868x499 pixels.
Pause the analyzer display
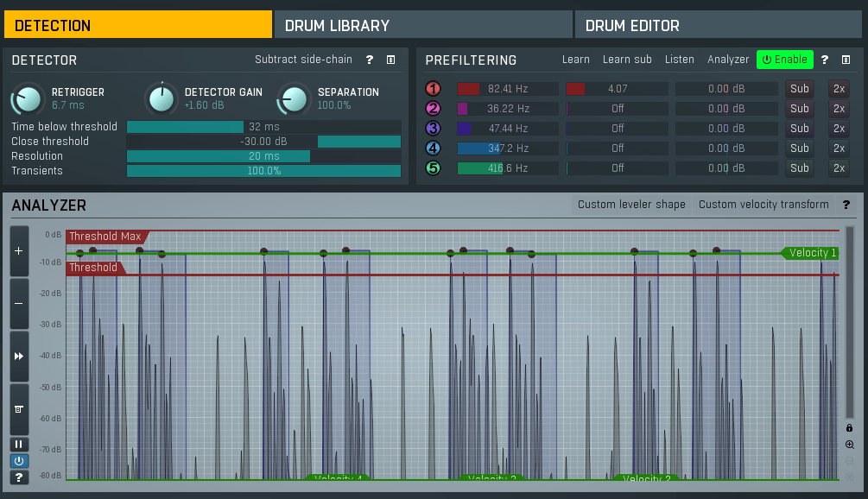(x=19, y=445)
